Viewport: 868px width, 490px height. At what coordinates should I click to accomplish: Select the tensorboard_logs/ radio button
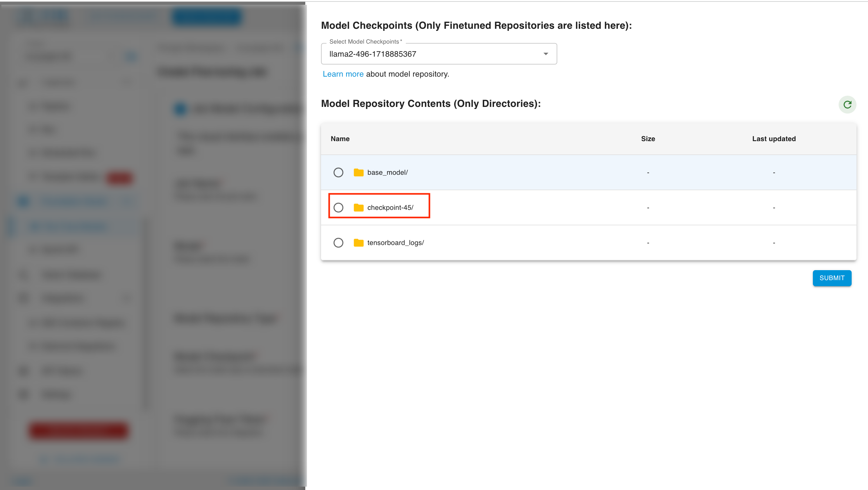[338, 243]
